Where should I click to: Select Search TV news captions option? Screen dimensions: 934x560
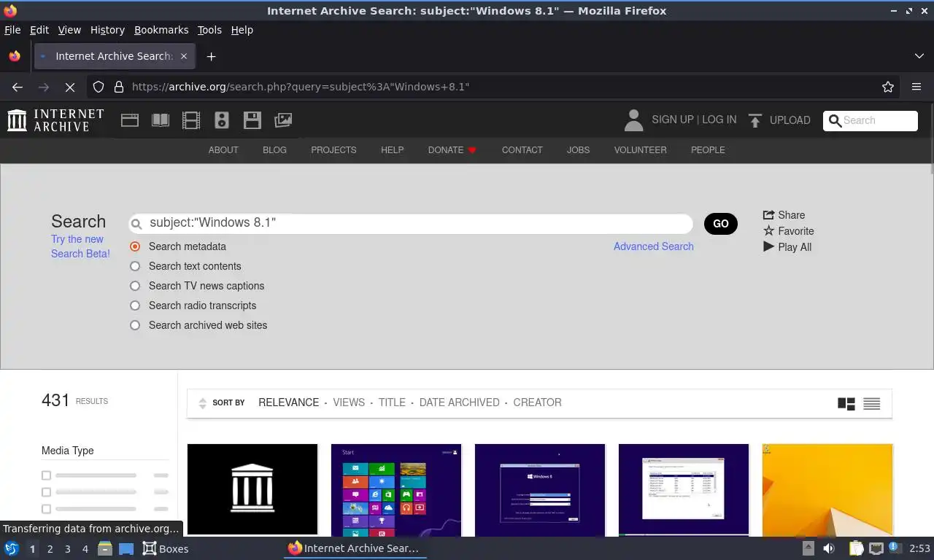[135, 286]
